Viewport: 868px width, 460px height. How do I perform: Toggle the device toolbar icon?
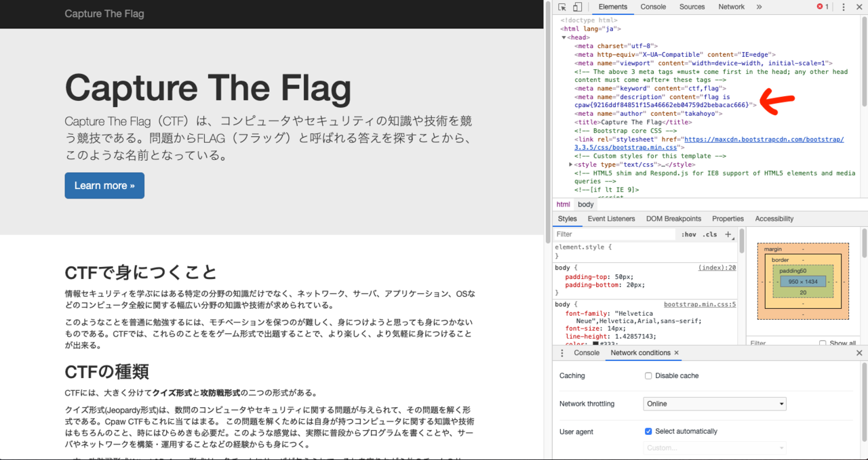[577, 7]
